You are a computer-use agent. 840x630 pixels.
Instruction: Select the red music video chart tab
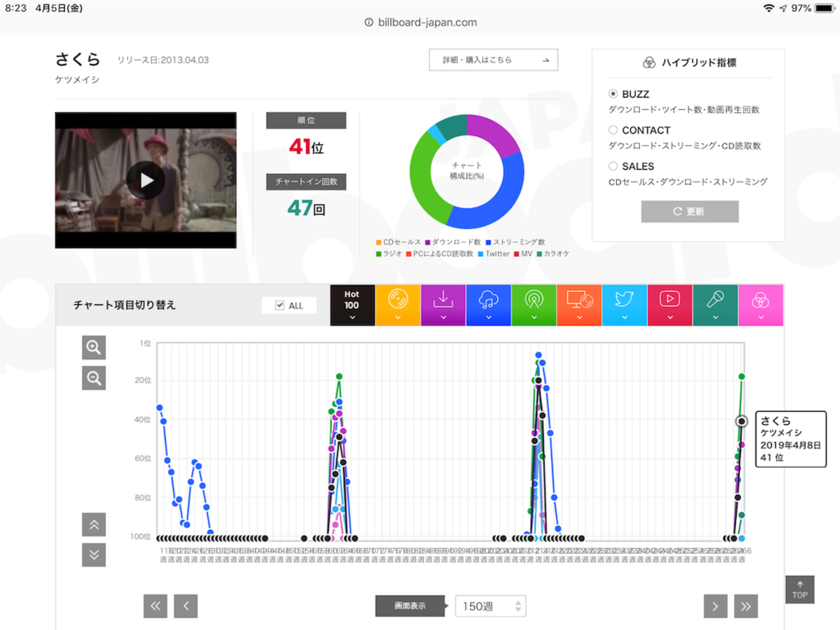click(670, 305)
